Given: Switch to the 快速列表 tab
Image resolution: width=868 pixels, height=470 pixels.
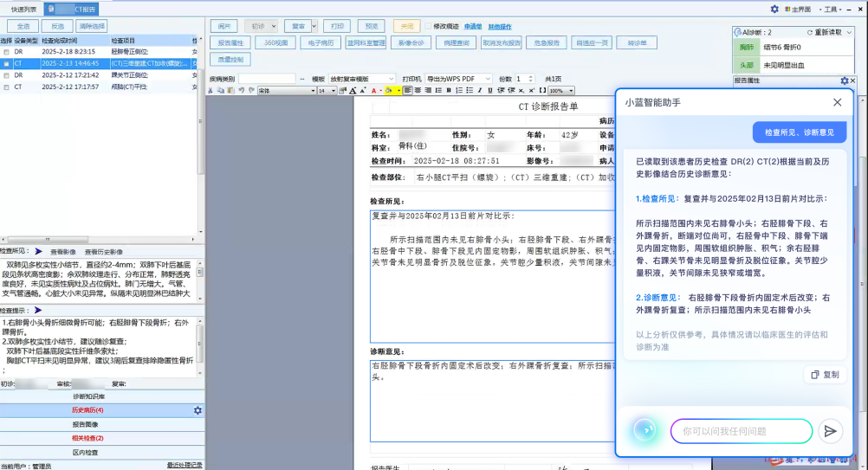Looking at the screenshot, I should (23, 9).
